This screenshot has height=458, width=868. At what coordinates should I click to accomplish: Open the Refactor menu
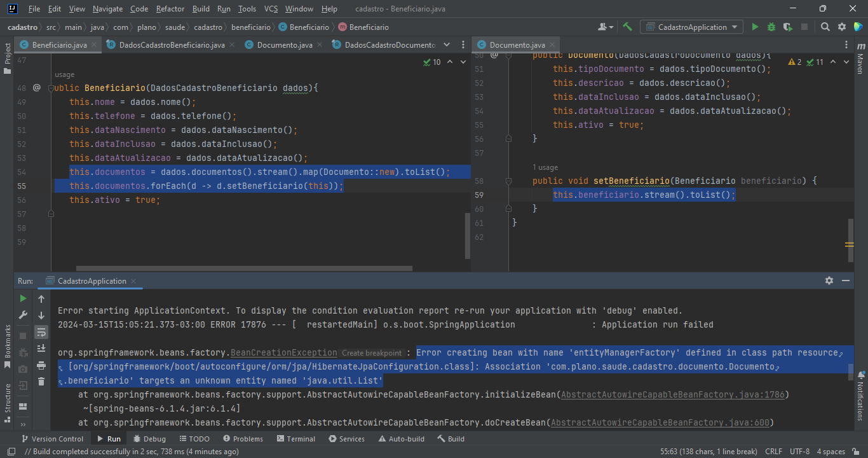[170, 9]
